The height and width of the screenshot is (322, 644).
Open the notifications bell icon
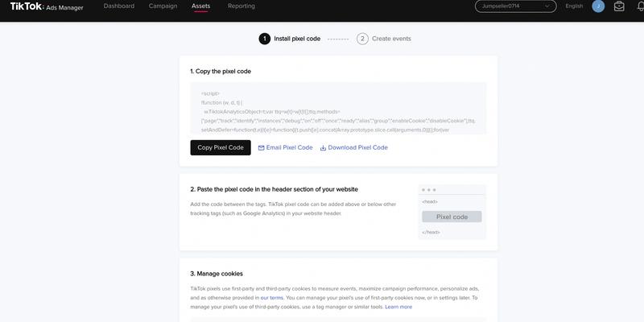point(639,6)
